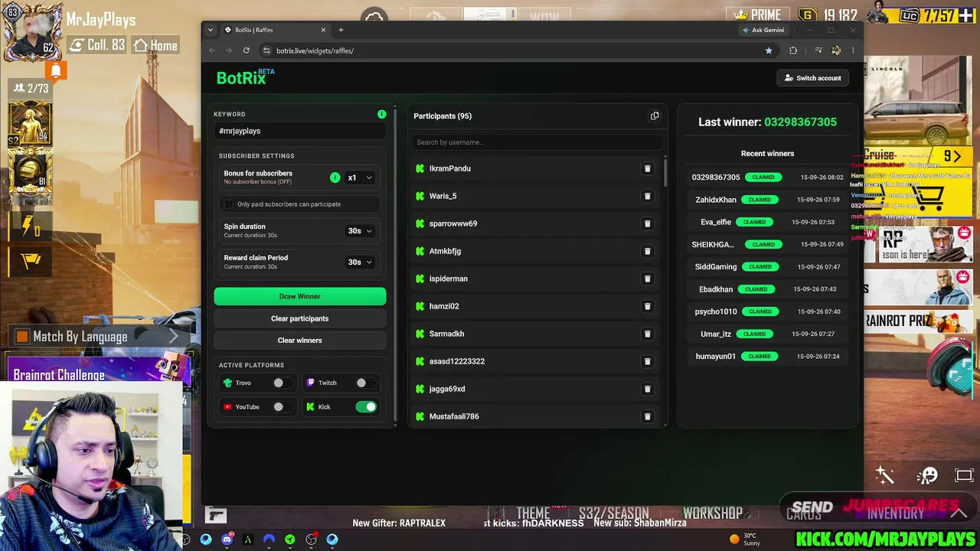Delete Mustafaali786 with its trash icon

(x=647, y=416)
